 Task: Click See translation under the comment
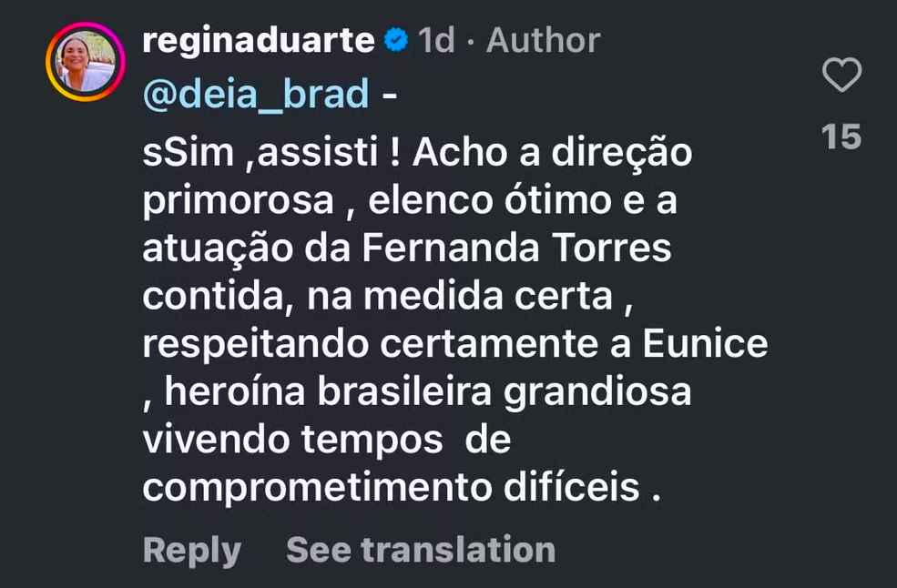pos(420,550)
